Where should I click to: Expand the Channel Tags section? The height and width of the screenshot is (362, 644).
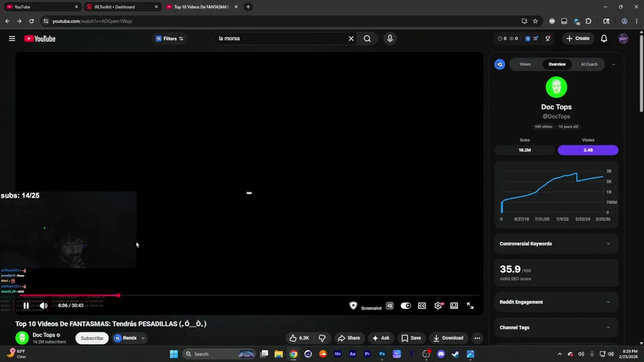pyautogui.click(x=556, y=327)
